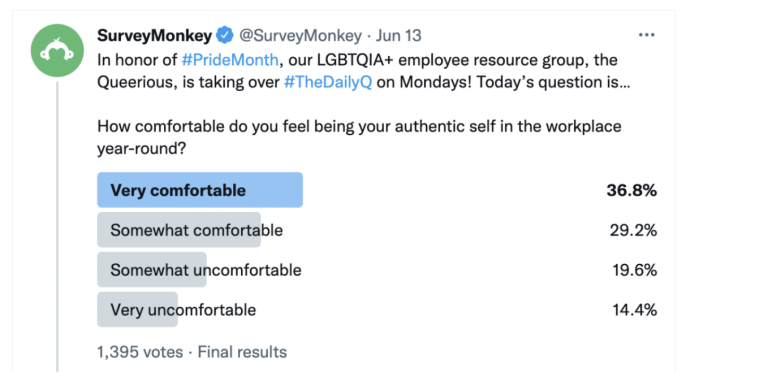Click the 1,395 votes count
Screen dimensions: 768x381
[x=140, y=352]
